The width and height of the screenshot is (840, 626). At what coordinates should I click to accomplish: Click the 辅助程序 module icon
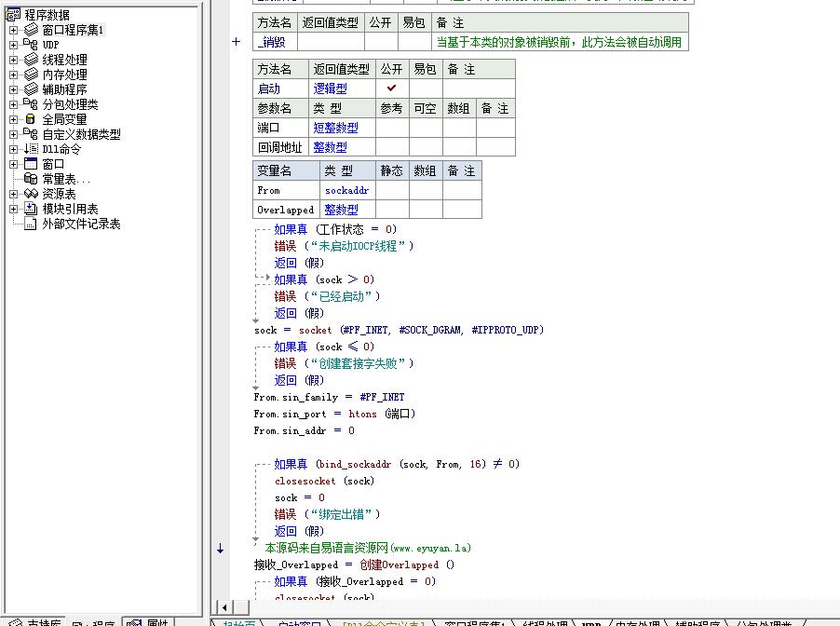[x=31, y=89]
